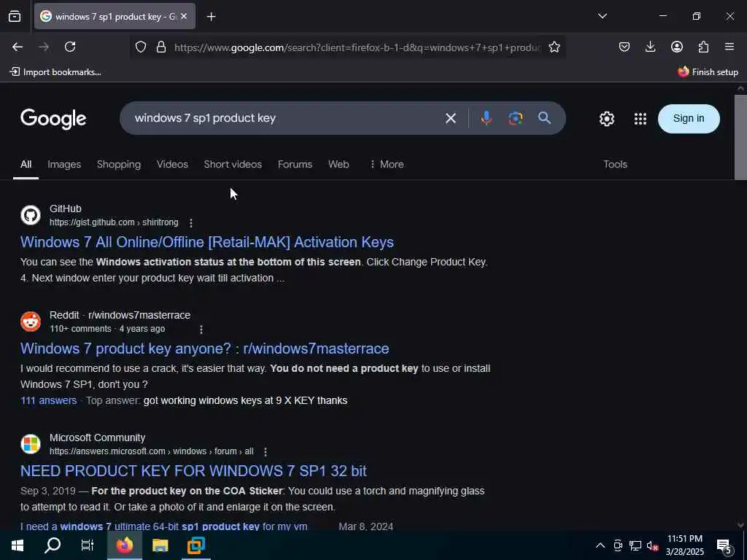The image size is (747, 560).
Task: Open notification center icon
Action: [724, 546]
